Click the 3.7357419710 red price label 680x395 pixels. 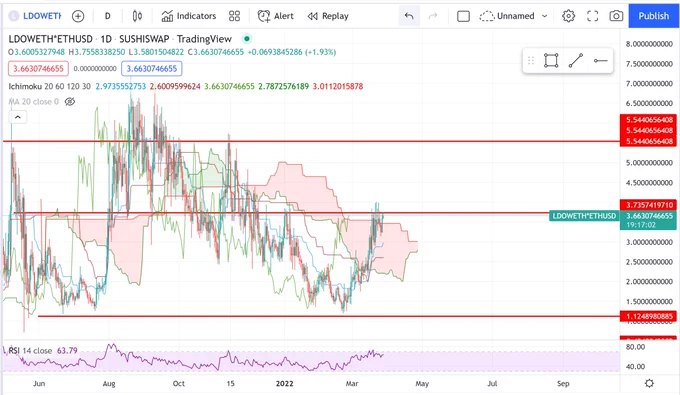[x=649, y=205]
